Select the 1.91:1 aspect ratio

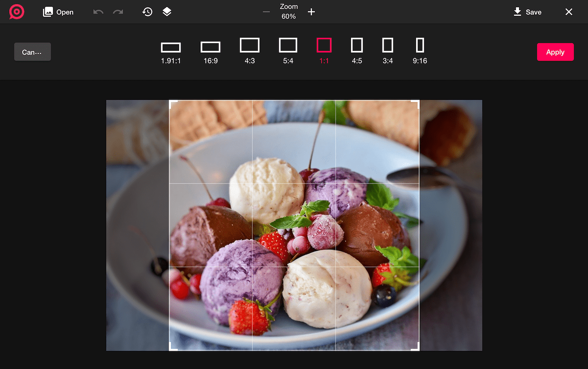click(x=171, y=53)
